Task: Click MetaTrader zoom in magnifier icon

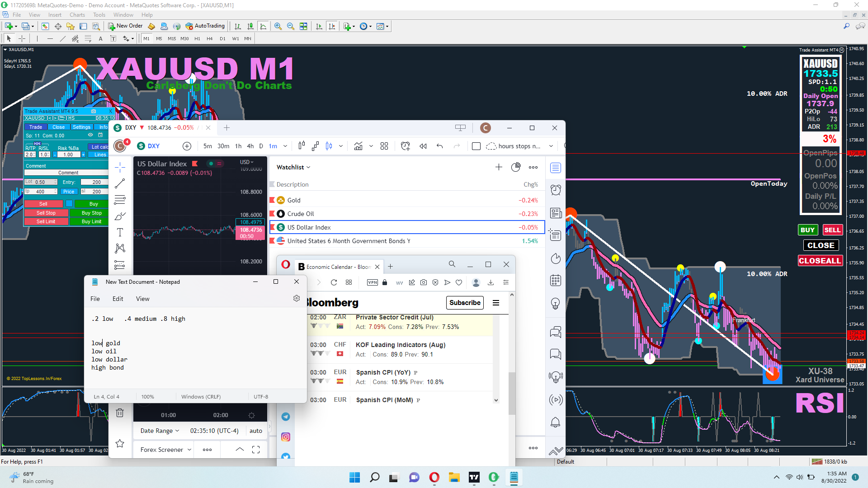Action: point(278,26)
